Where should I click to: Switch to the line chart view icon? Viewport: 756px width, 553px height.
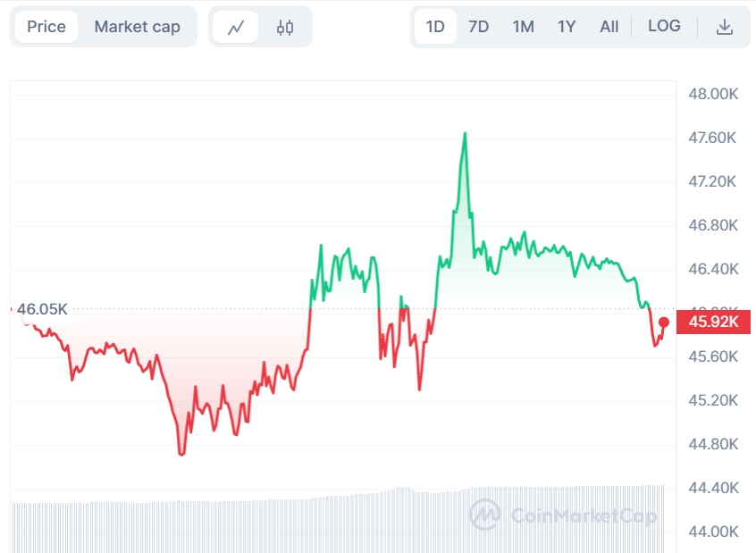[x=237, y=27]
